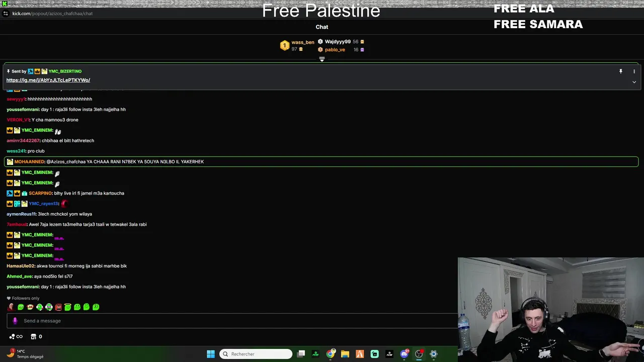Click username Ahmed_ave in chat
Screen dimensions: 644x362
20,277
